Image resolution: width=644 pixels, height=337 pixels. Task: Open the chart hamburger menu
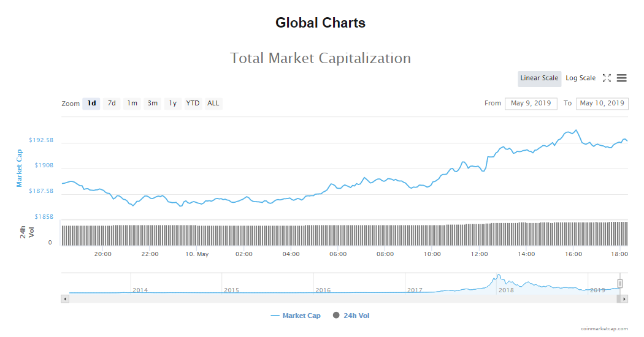point(621,78)
